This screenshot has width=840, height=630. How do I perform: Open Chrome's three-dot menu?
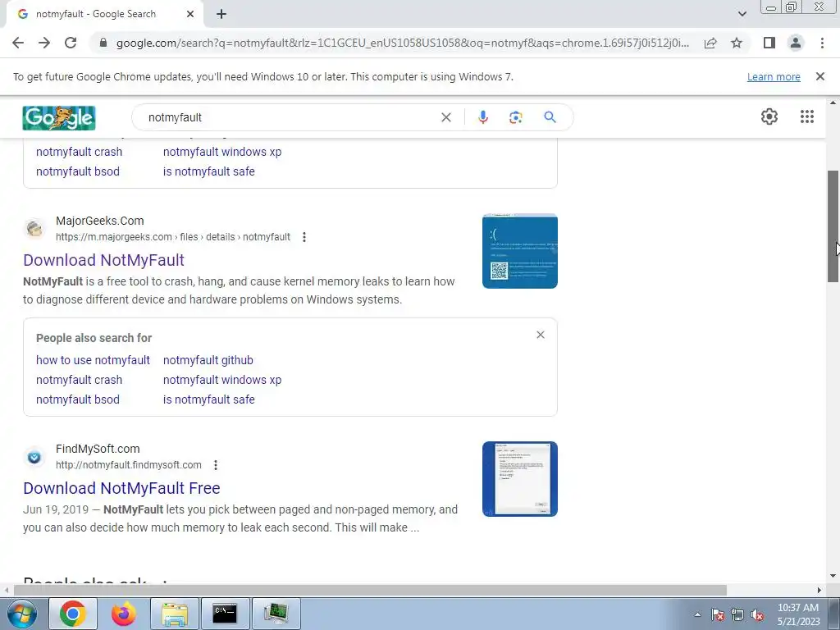[822, 43]
